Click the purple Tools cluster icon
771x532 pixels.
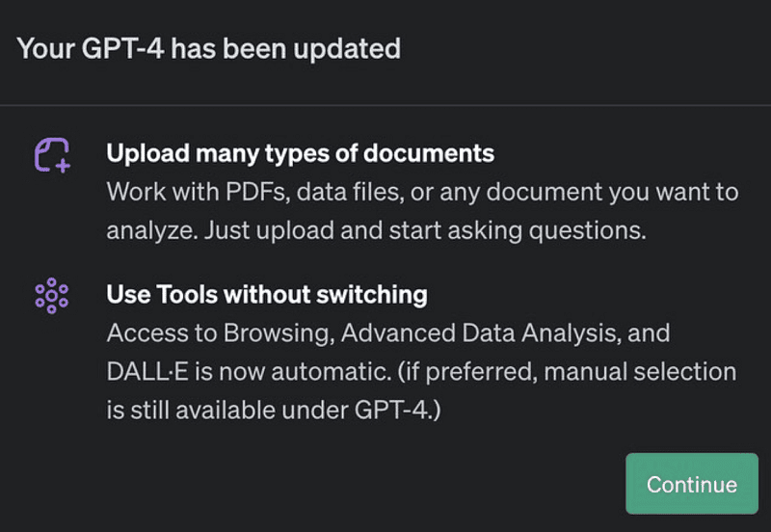click(52, 296)
